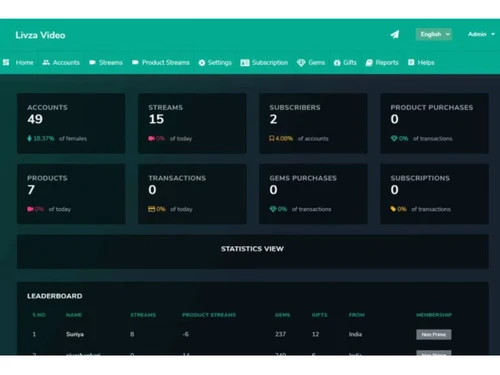This screenshot has height=375, width=500.
Task: Click the bookmark icon in Subscribers card
Action: [272, 138]
